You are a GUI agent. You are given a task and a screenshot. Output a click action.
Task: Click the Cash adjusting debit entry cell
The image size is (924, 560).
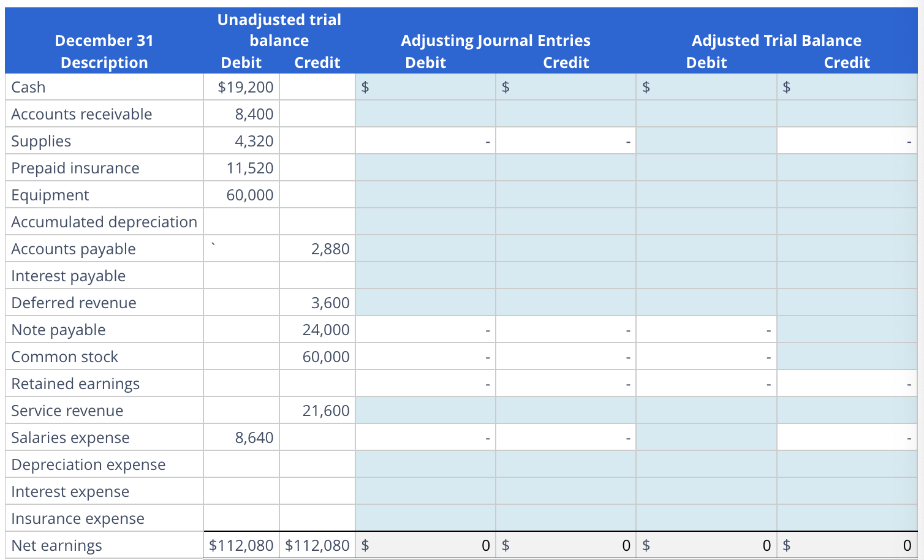coord(425,86)
